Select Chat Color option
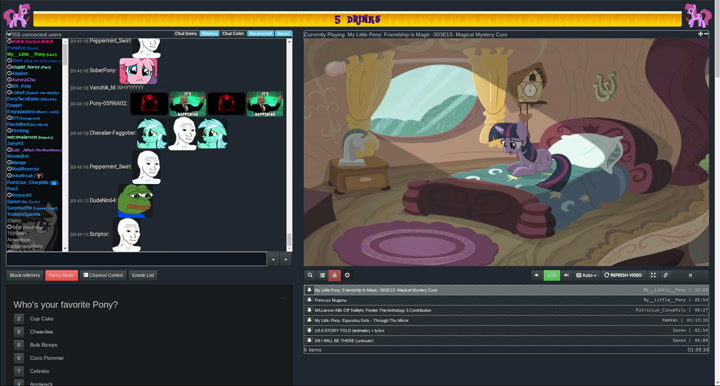 tap(233, 34)
